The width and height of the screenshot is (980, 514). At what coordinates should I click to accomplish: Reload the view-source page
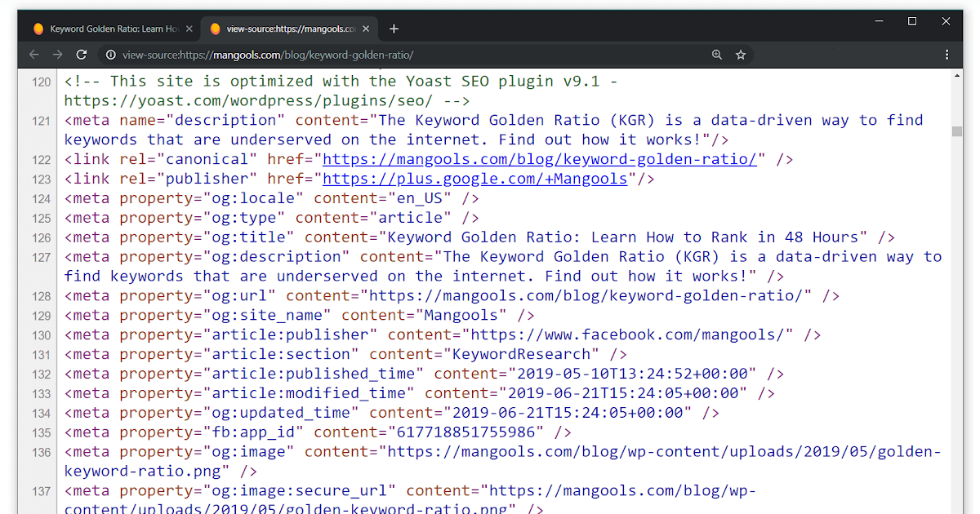click(x=82, y=55)
